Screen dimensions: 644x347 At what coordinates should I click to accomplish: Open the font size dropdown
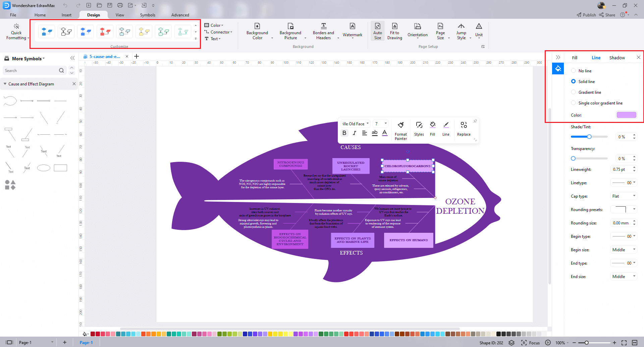[x=381, y=123]
